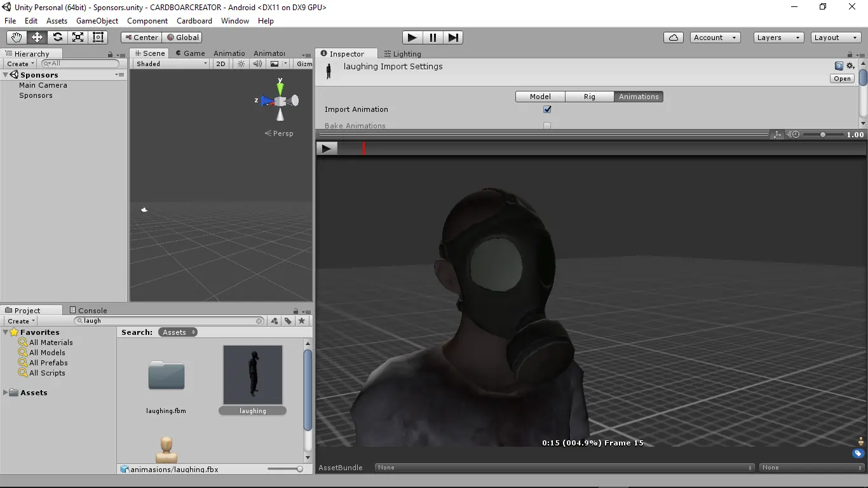The height and width of the screenshot is (488, 868).
Task: Open Cloud services via cloud icon
Action: click(674, 37)
